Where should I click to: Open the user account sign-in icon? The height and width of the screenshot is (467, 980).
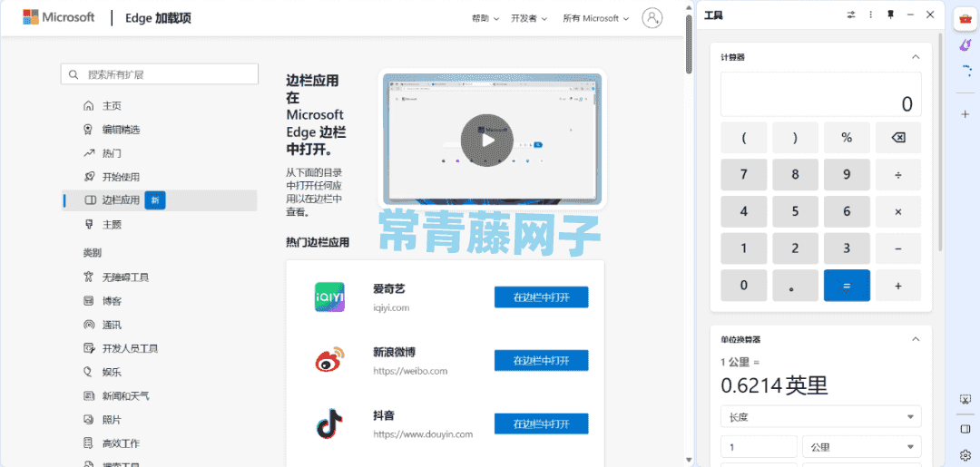(x=652, y=17)
